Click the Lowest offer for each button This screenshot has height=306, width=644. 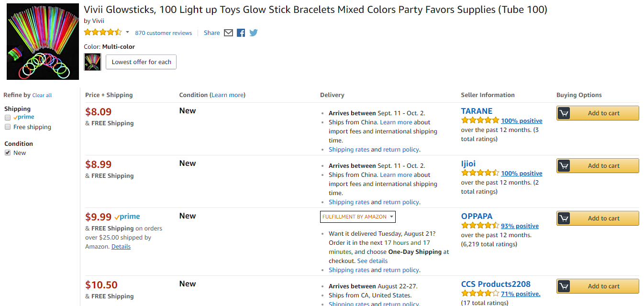tap(141, 62)
